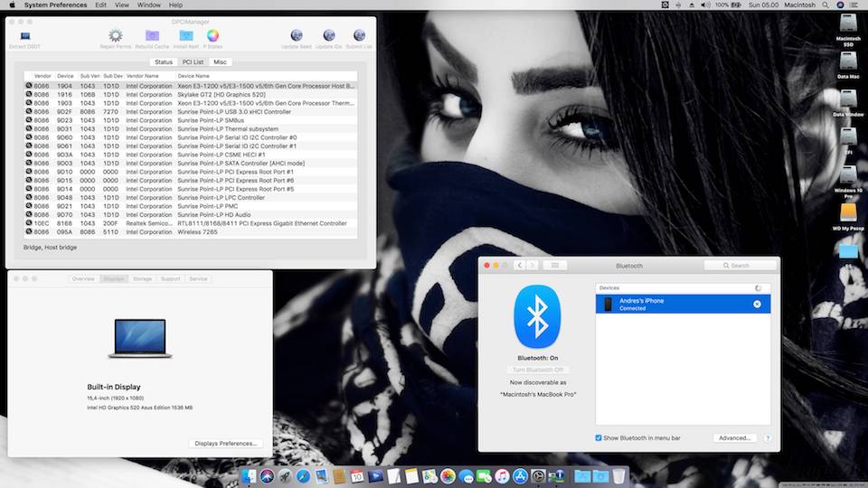Click the Search field in Bluetooth preferences

point(741,266)
